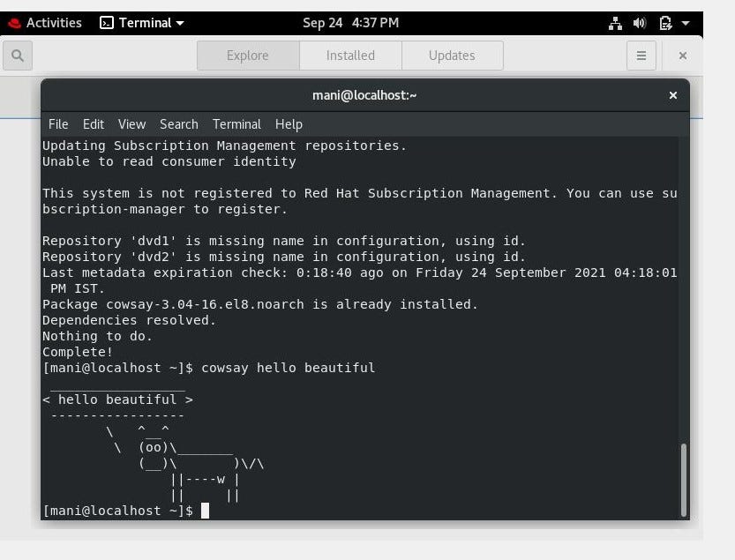Open hamburger menu in Software window
This screenshot has height=560, width=735.
[641, 56]
